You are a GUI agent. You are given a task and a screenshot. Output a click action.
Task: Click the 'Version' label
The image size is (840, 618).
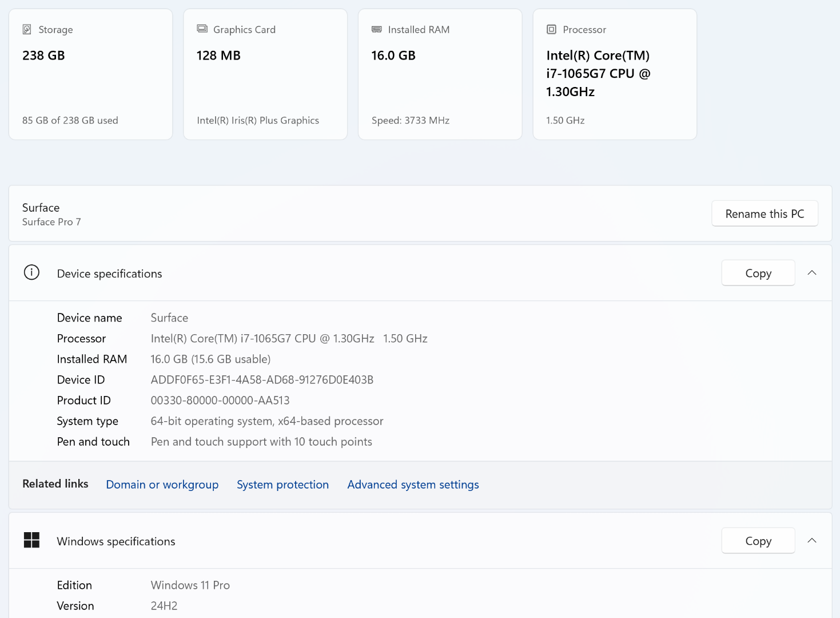click(75, 606)
